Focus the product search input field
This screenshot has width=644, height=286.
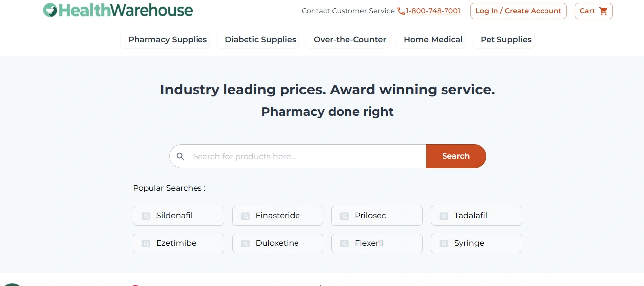(307, 157)
